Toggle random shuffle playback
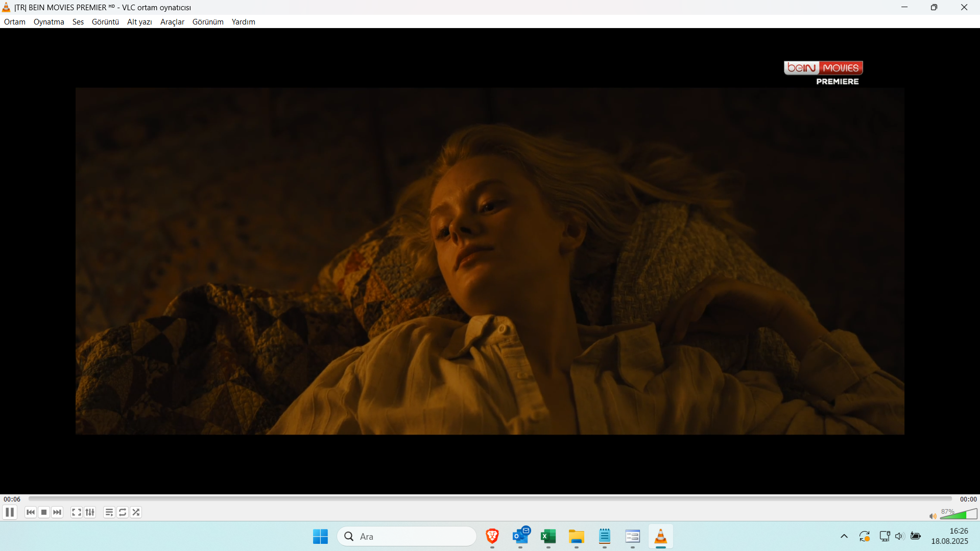The width and height of the screenshot is (980, 551). (x=136, y=512)
